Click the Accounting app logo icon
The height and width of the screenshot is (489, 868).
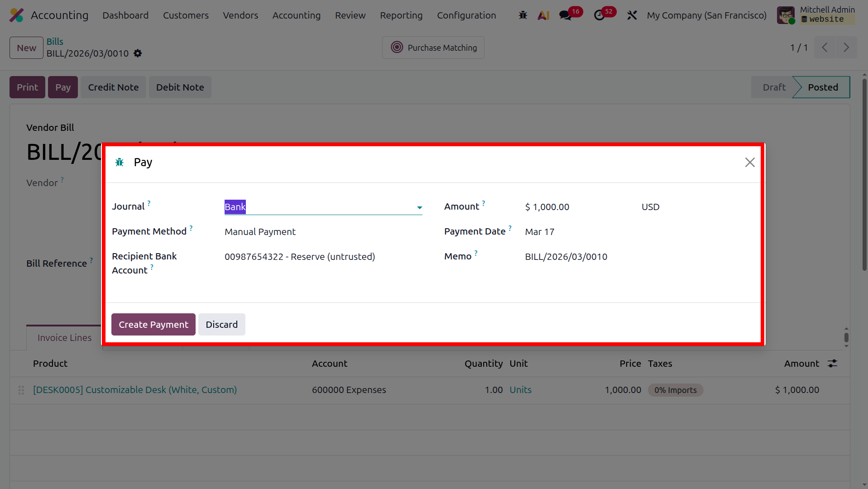(17, 15)
